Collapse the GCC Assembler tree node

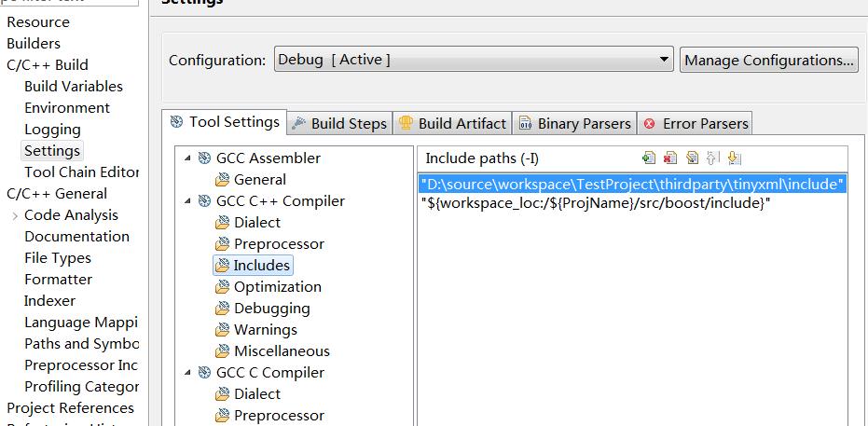pyautogui.click(x=189, y=158)
